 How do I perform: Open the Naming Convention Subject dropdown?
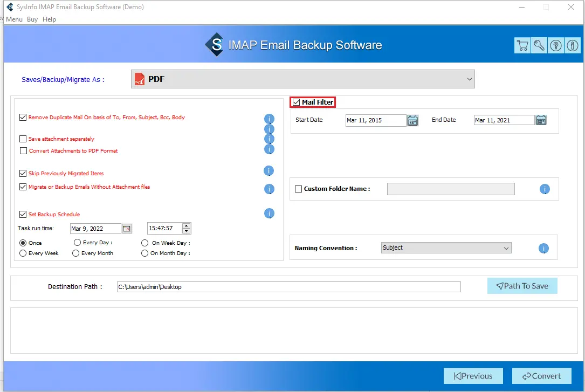click(445, 248)
